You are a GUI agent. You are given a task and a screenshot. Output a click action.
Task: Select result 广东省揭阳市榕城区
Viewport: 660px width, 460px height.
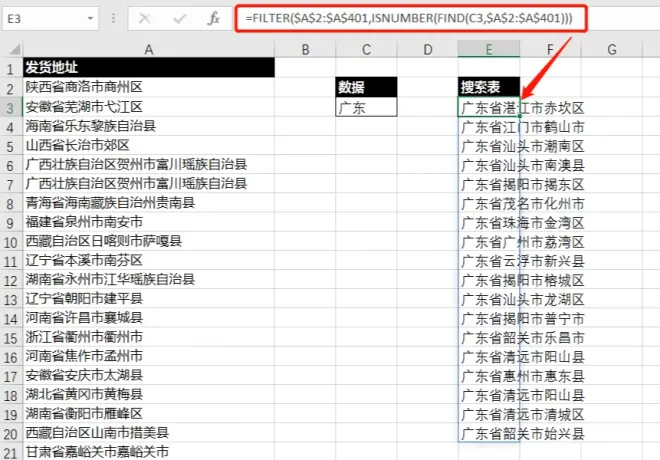coord(489,280)
